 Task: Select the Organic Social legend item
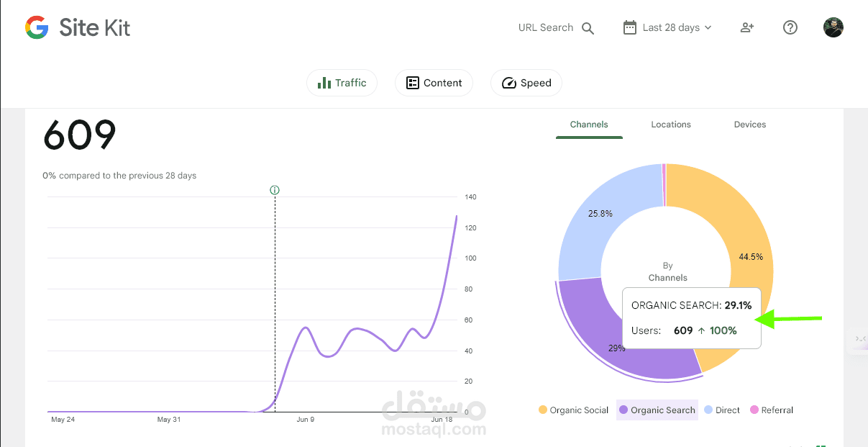pyautogui.click(x=574, y=410)
